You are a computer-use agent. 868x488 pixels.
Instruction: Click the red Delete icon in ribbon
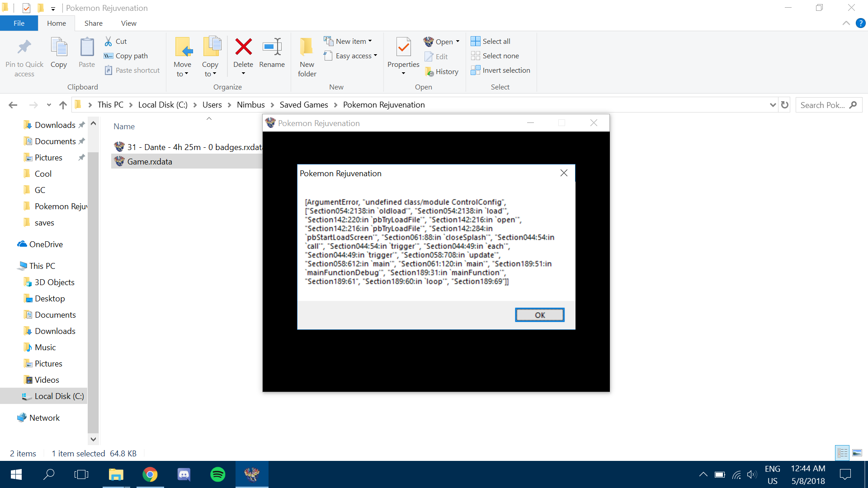tap(243, 47)
